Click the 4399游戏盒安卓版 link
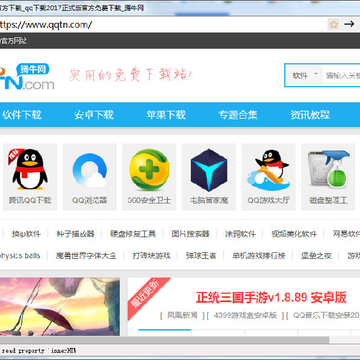Screen dimensions: 360x360 pos(245,315)
